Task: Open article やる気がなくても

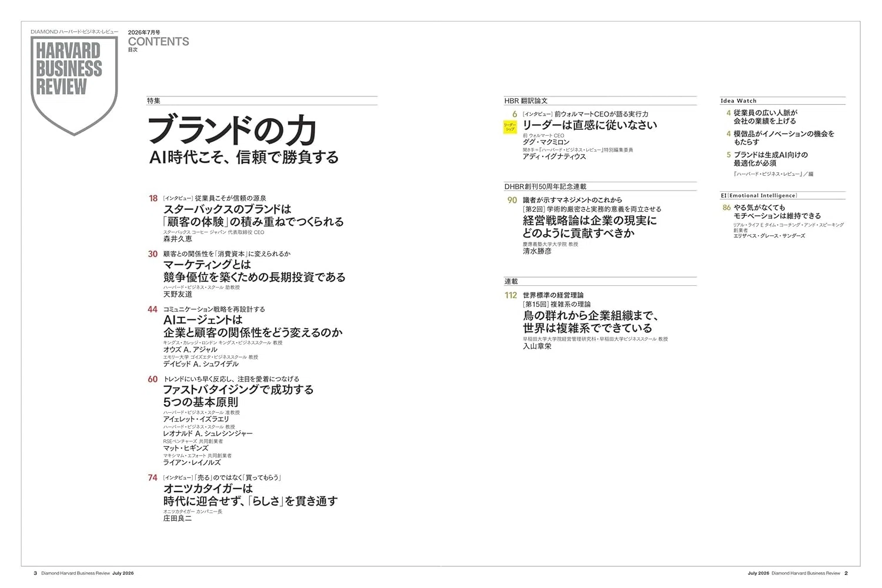Action: point(759,208)
